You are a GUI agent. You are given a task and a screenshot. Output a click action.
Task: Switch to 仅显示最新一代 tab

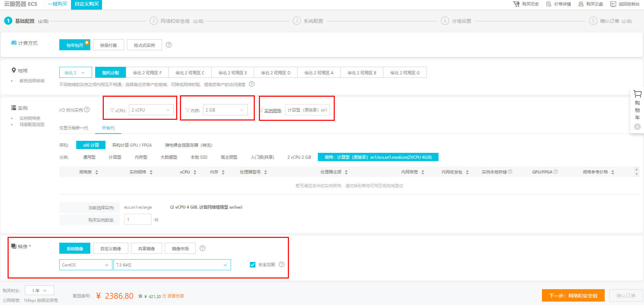tap(74, 128)
